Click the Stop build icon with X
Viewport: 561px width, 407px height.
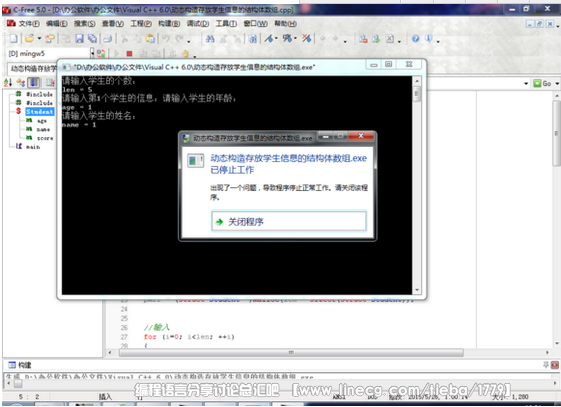pos(390,39)
